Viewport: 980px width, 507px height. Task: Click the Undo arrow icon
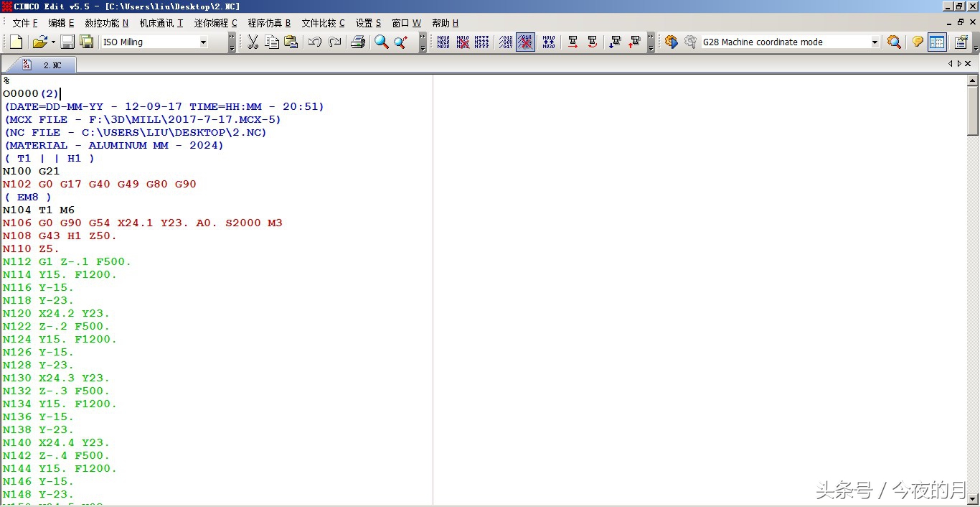[x=314, y=42]
